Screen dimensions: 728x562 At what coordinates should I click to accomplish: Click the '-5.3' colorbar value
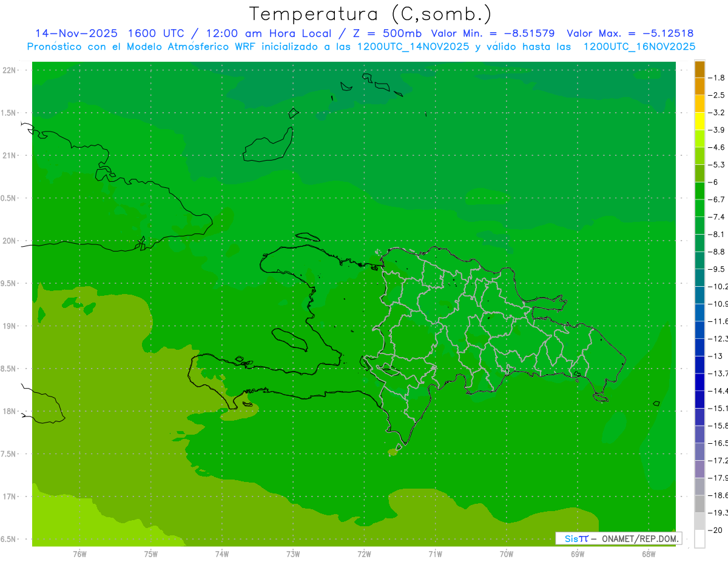(x=717, y=164)
